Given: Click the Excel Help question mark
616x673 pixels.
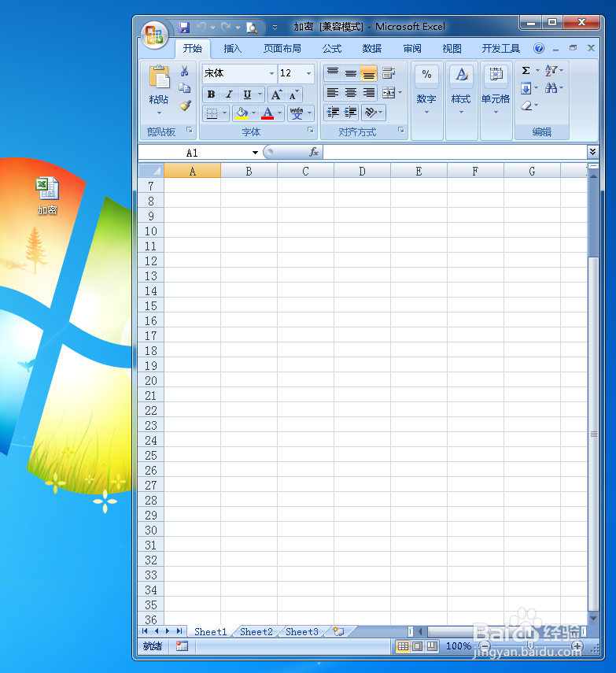Looking at the screenshot, I should pos(539,48).
